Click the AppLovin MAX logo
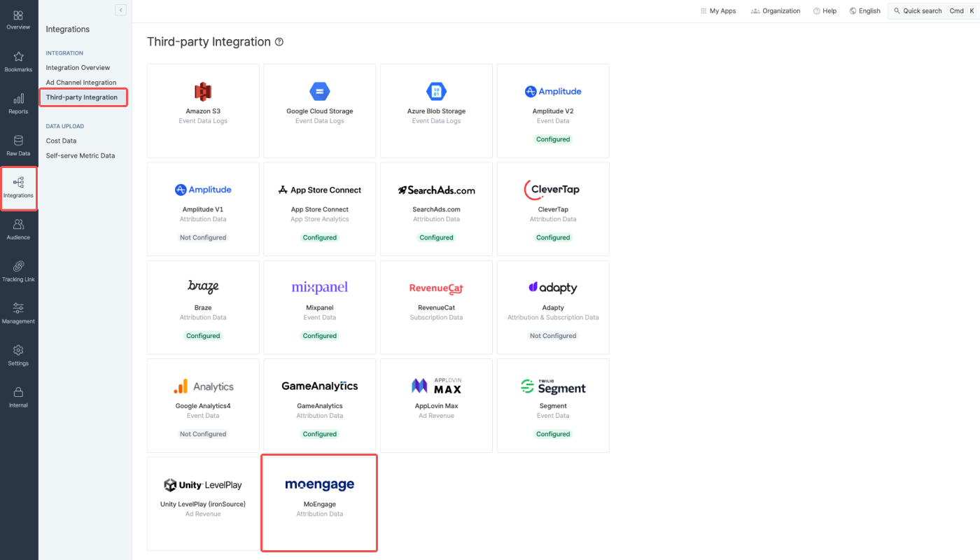This screenshot has height=560, width=980. (x=436, y=386)
